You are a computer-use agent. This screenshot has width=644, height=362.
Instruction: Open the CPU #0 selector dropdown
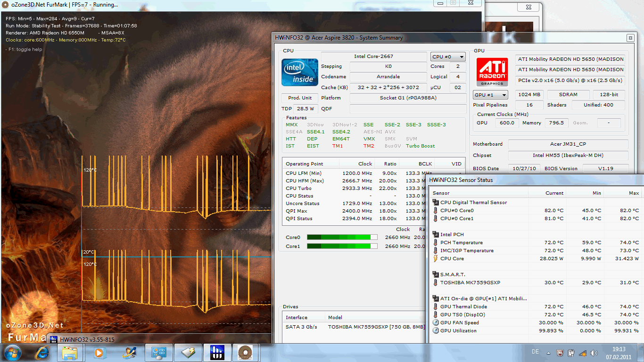[x=448, y=57]
